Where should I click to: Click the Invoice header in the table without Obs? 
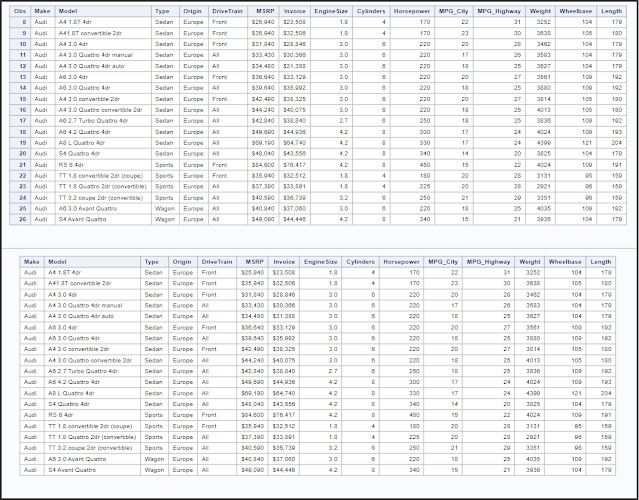284,262
